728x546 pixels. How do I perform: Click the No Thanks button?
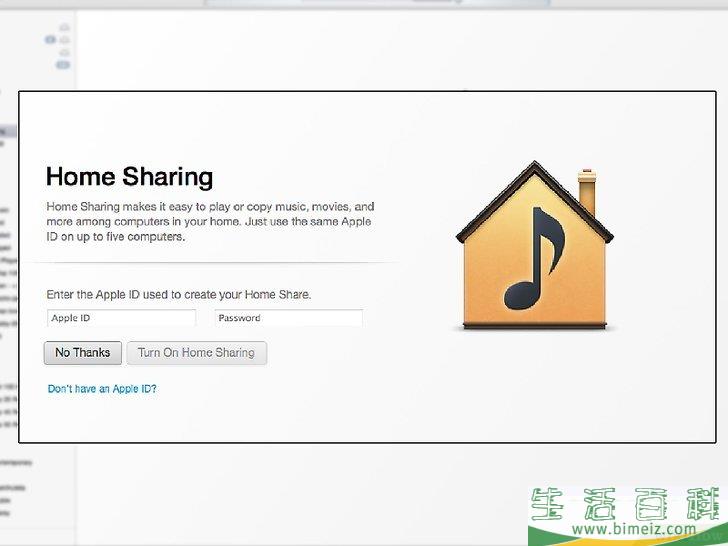[83, 353]
